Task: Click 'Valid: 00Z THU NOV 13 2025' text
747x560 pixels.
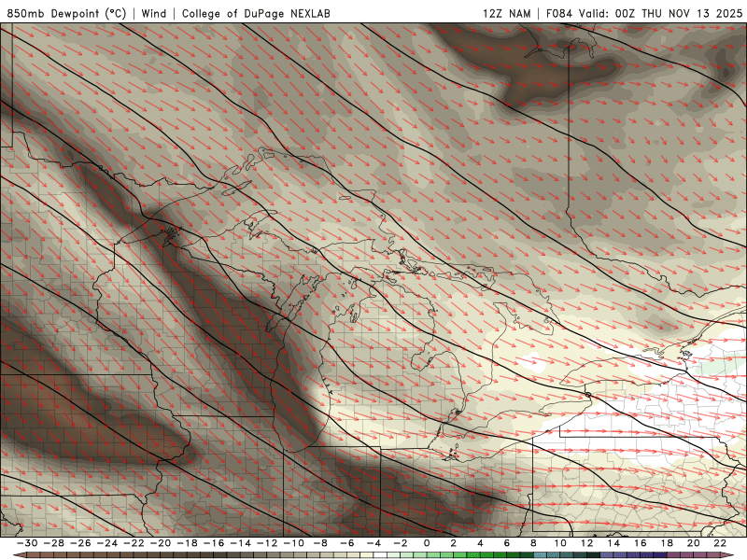Action: coord(661,13)
